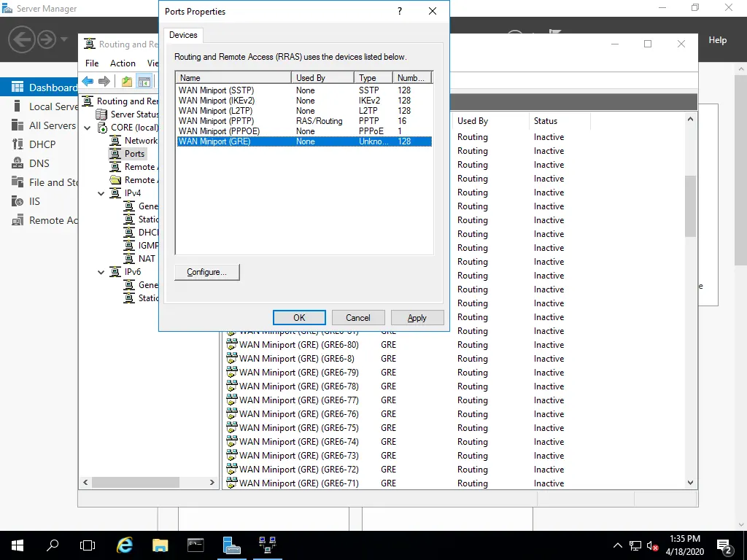This screenshot has width=747, height=560.
Task: Click the Apply button
Action: (417, 318)
